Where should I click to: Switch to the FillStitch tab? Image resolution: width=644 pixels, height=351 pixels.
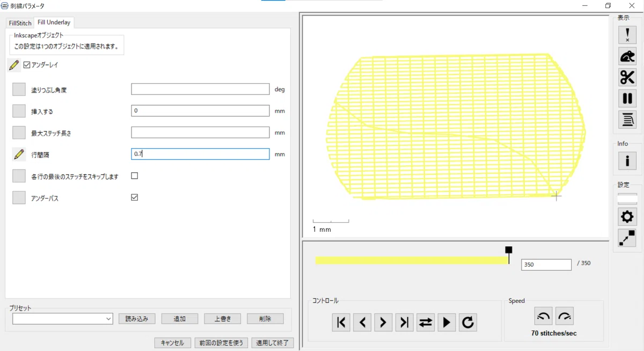(20, 23)
